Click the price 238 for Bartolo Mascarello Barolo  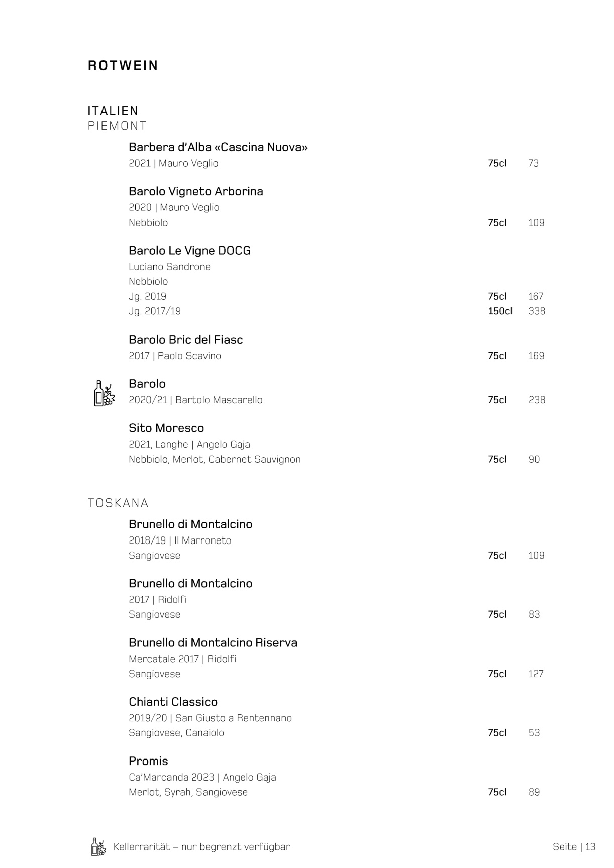537,400
